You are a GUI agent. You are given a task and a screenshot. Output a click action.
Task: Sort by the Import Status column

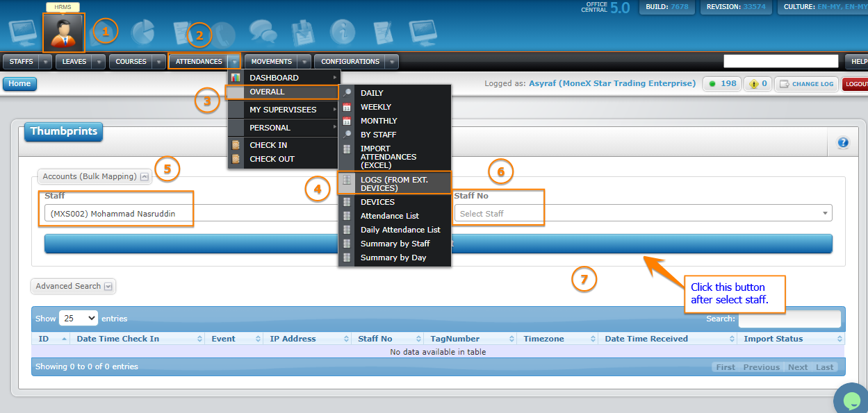pyautogui.click(x=792, y=339)
